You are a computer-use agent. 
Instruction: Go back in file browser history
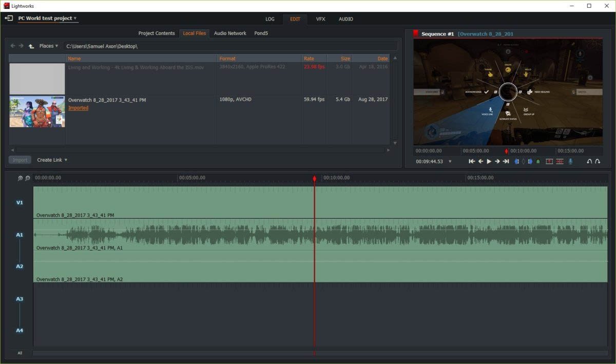click(x=13, y=46)
